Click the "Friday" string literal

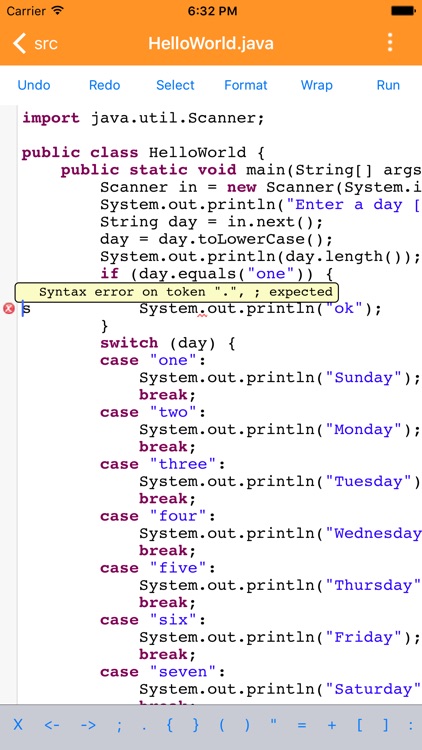(363, 638)
